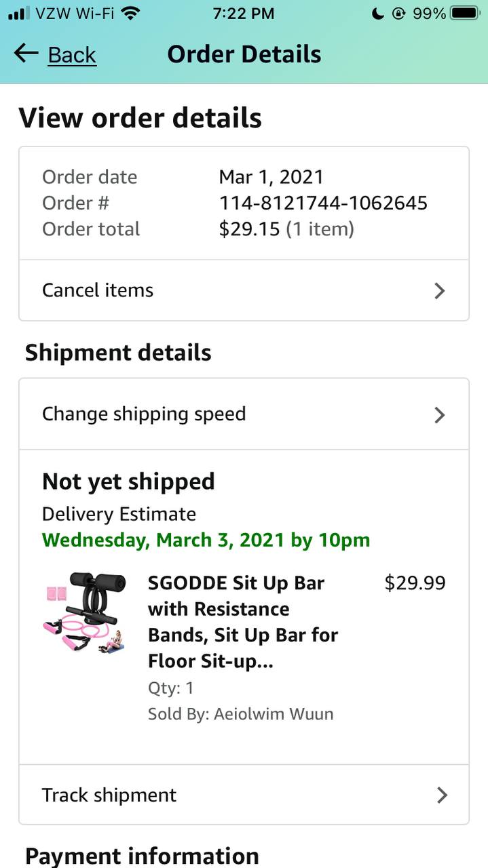Tap the Order Details header title
The image size is (488, 868).
click(244, 54)
